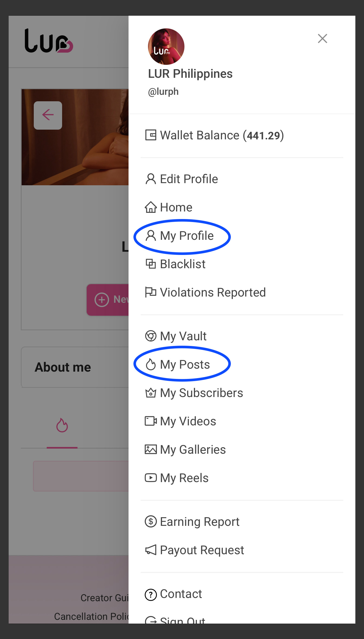Open Wallet Balance entry
The image size is (364, 639).
214,135
